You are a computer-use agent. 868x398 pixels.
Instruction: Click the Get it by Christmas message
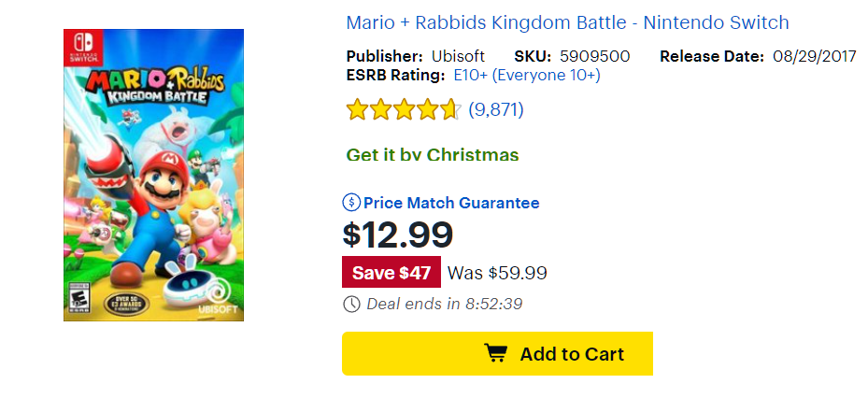coord(433,155)
